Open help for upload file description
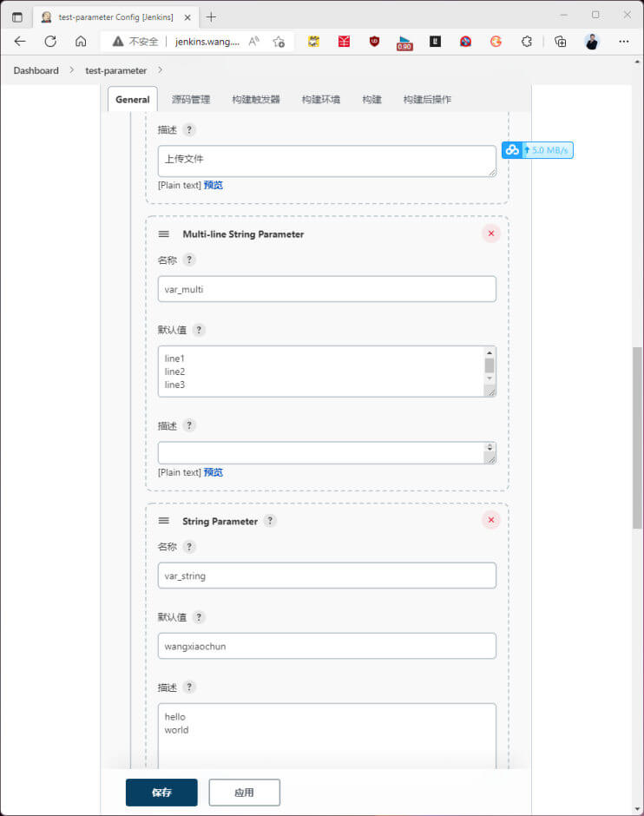 (189, 129)
